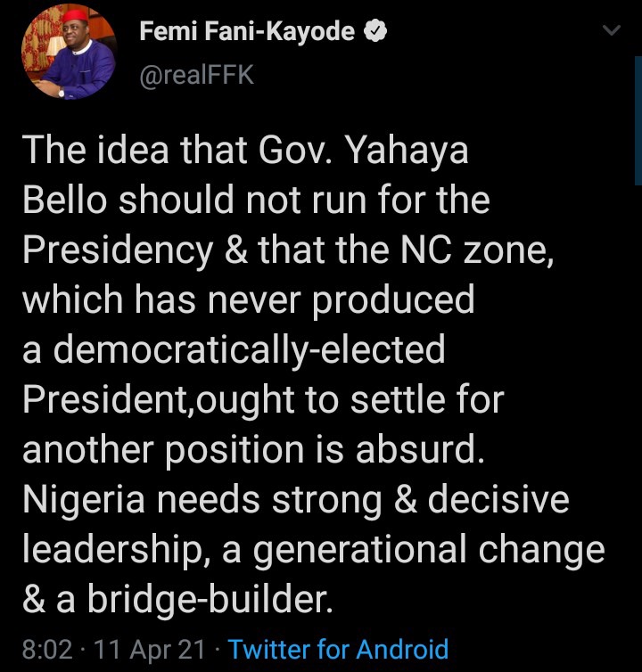Screen dimensions: 642x672
Task: Click the 8:02 tweet timestamp
Action: [x=47, y=649]
